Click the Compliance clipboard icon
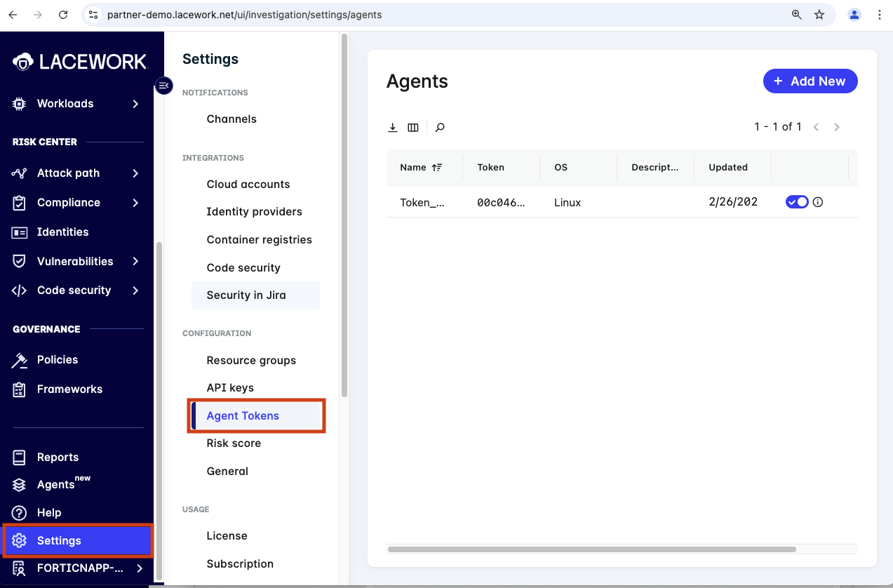The width and height of the screenshot is (893, 588). point(20,203)
